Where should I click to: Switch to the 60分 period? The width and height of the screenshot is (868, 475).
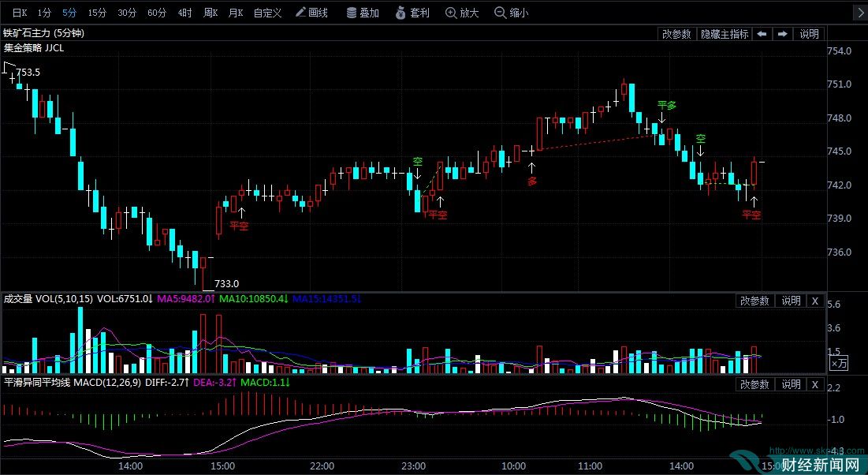157,13
